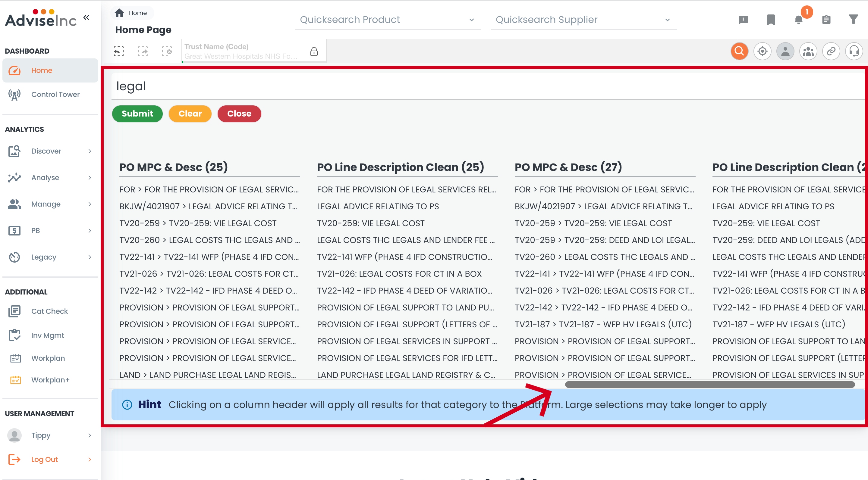Click the bookmark icon in header
The image size is (868, 480).
pyautogui.click(x=771, y=20)
